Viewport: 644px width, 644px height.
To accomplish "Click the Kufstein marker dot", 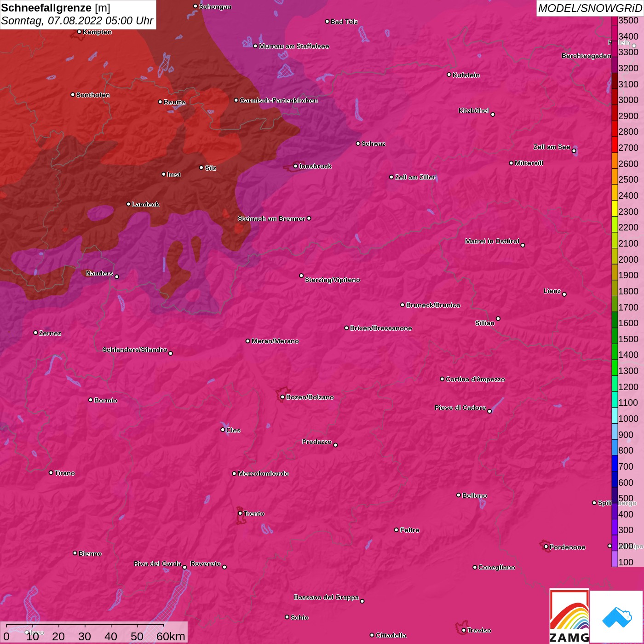I will point(449,75).
